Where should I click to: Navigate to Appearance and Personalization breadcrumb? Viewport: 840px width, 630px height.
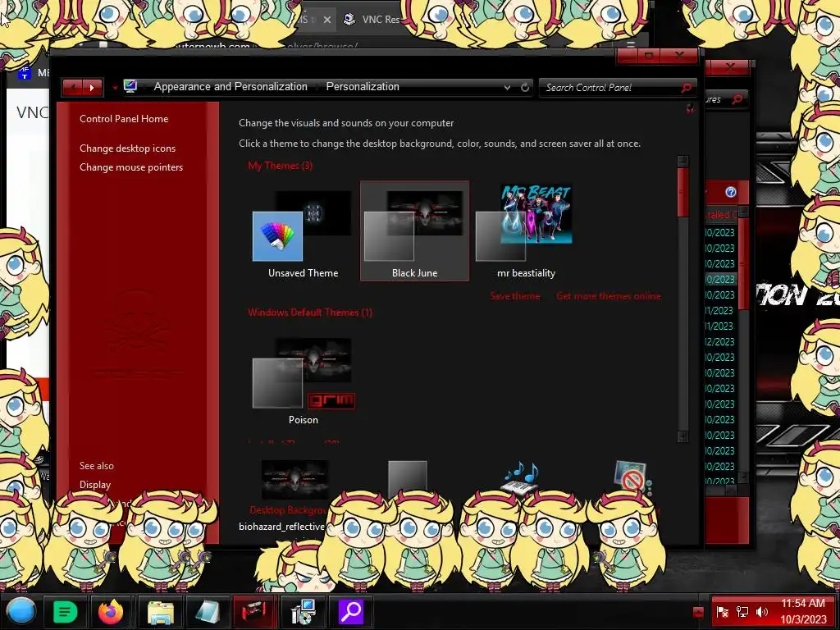(x=231, y=87)
